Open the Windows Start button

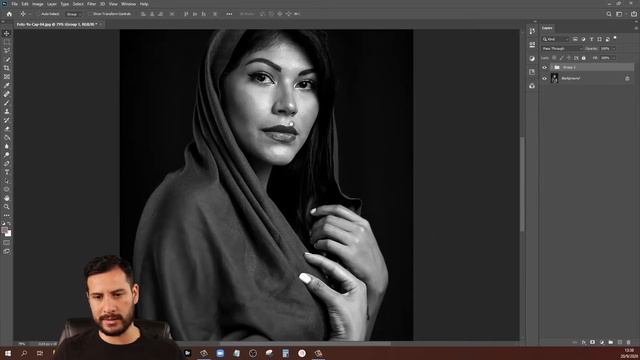(x=8, y=353)
